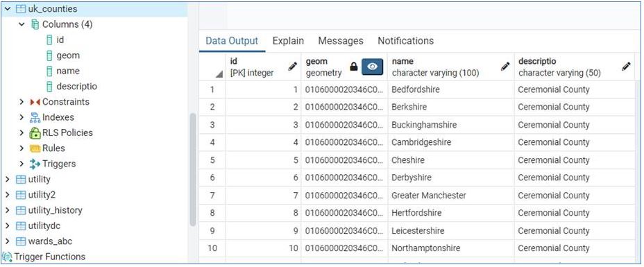Expand the Indexes node
This screenshot has height=267, width=644.
22,117
